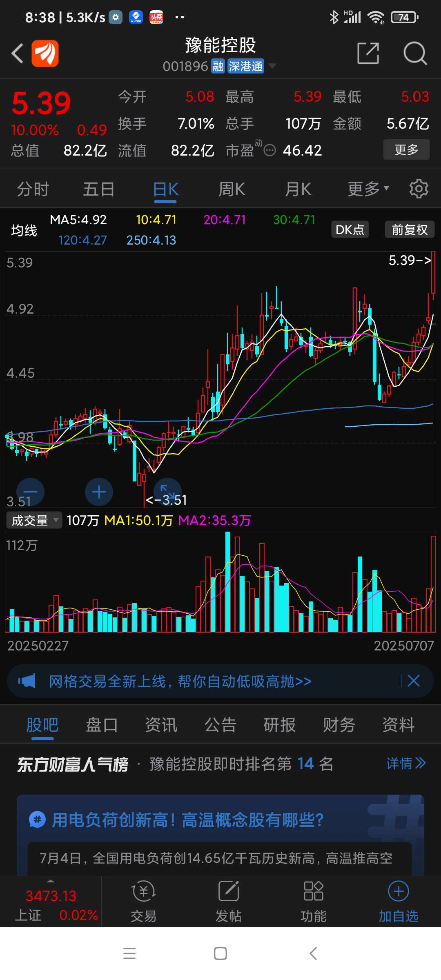Select the 周K chart tab
This screenshot has height=980, width=441.
coord(232,189)
